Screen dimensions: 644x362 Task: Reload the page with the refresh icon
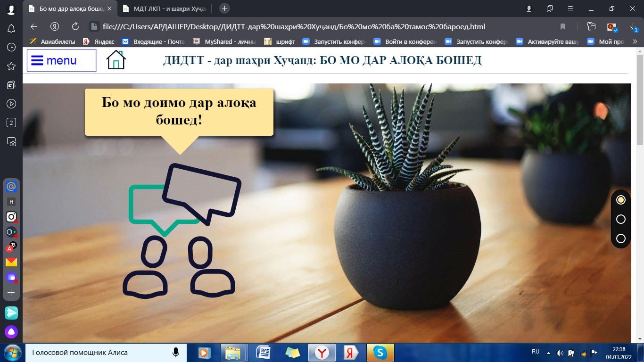[x=75, y=26]
